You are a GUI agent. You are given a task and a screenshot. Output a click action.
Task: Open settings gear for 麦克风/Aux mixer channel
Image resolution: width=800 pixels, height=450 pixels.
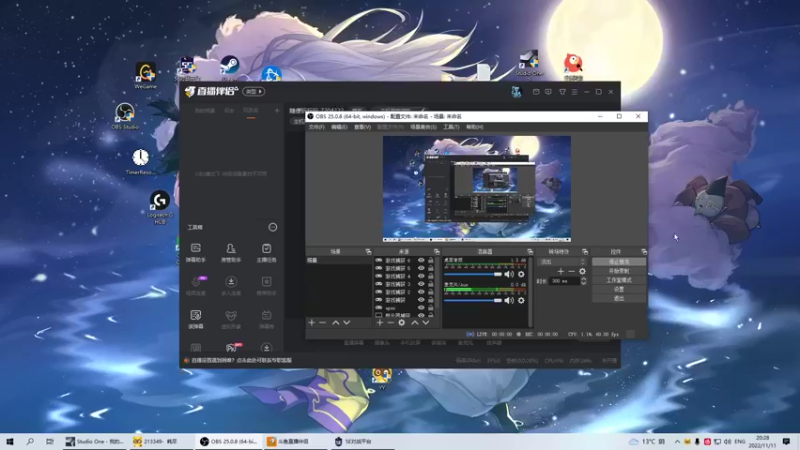click(x=521, y=301)
